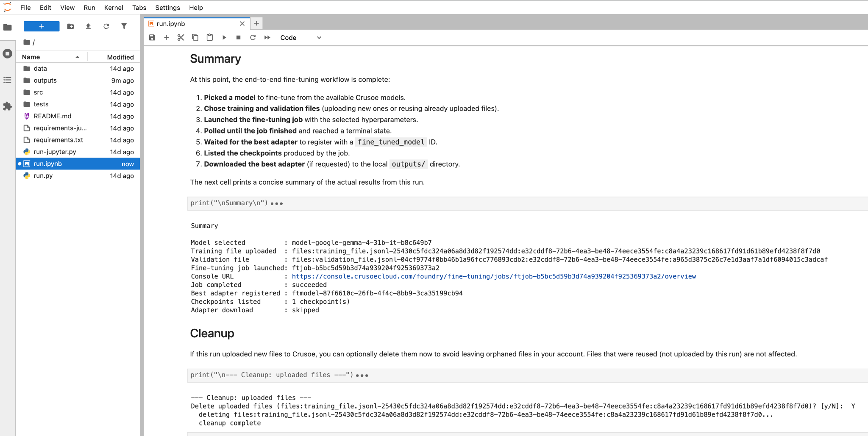This screenshot has height=436, width=868.
Task: Open the Help menu
Action: (196, 8)
